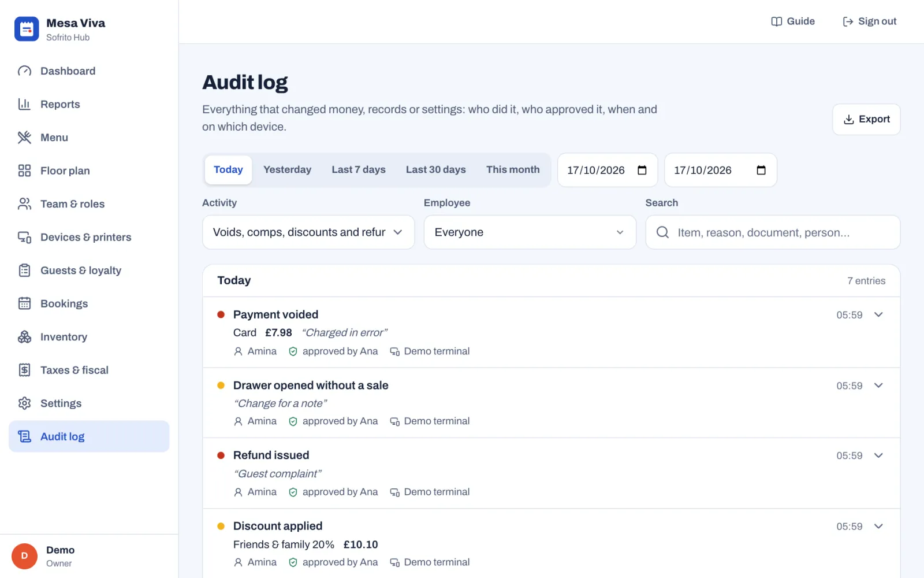Filter to This month
This screenshot has width=924, height=578.
click(513, 169)
